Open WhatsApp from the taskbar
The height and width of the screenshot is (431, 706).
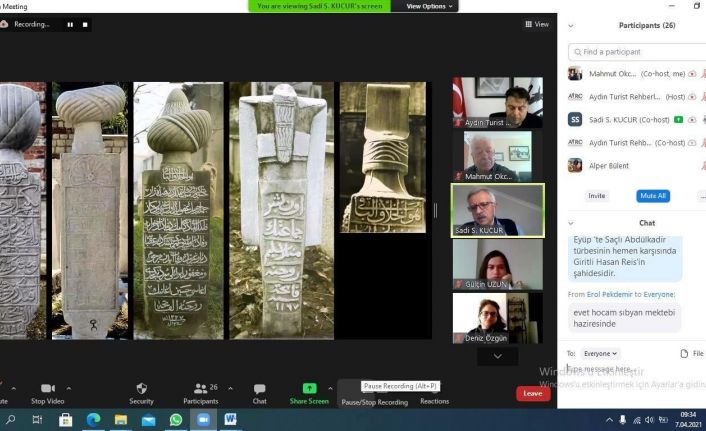(176, 420)
